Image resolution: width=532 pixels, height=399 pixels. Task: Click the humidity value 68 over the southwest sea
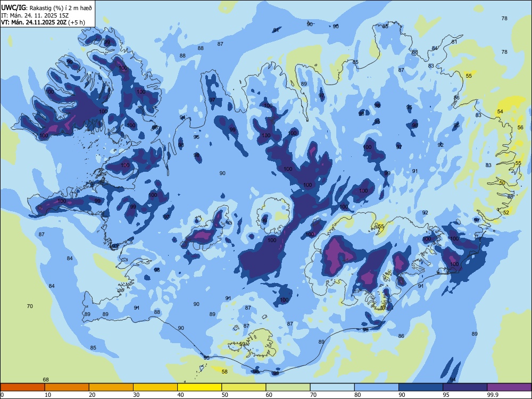tap(46, 380)
